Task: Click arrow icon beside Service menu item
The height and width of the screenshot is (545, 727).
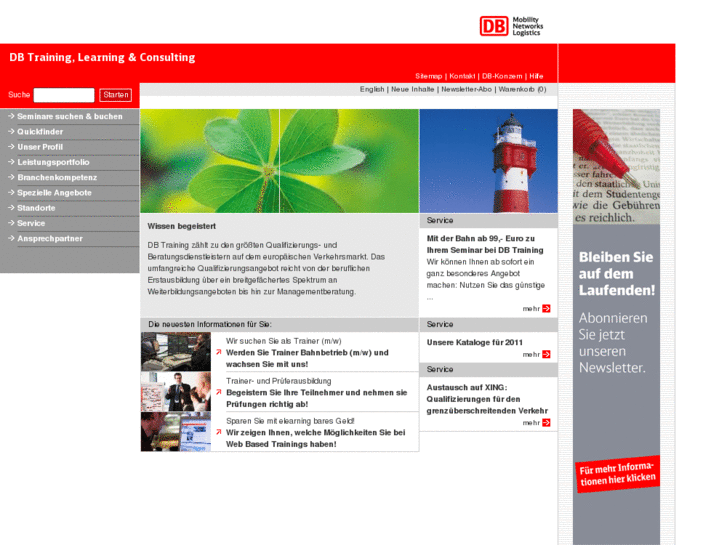Action: click(x=11, y=223)
